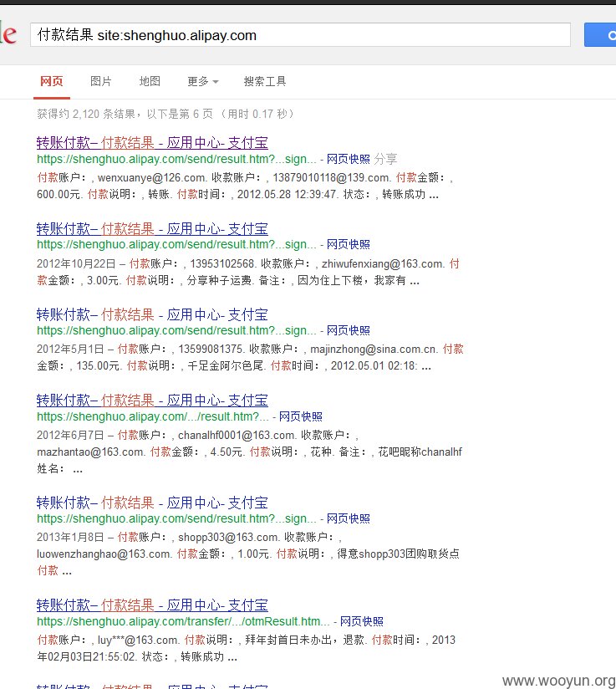Open 网页快照 for the 2012年5月1日 result
Viewport: 616px width, 689px height.
click(349, 330)
